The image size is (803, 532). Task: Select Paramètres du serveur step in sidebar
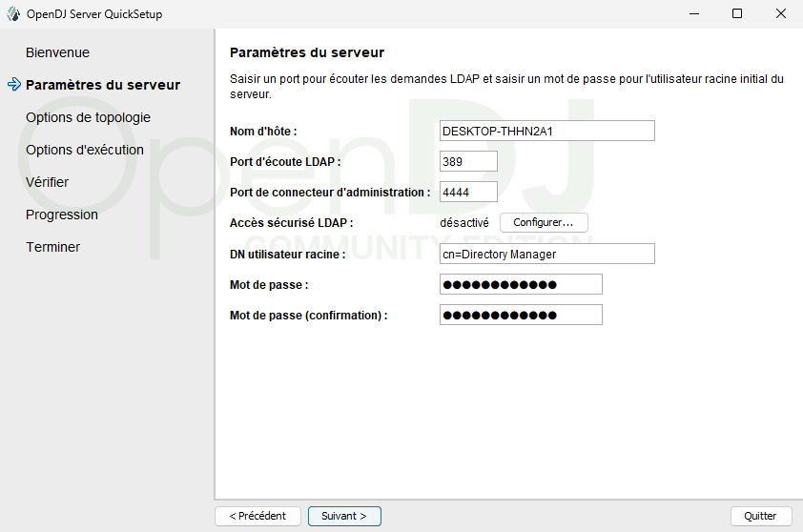coord(102,85)
